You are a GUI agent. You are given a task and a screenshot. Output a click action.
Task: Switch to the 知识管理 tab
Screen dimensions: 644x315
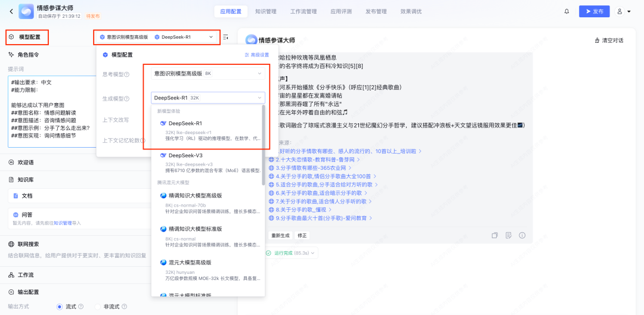(x=265, y=11)
